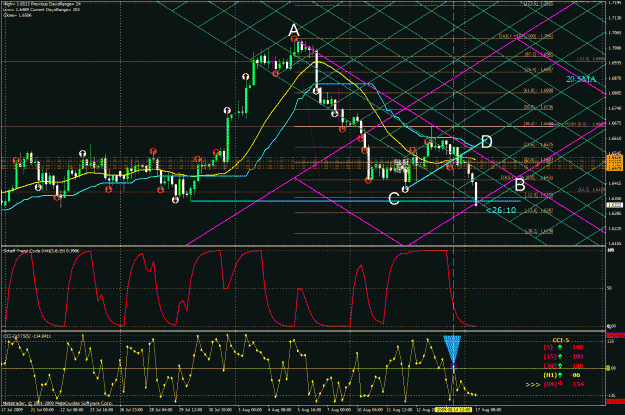Click the red down arrow beside (H4)
625x415 pixels.
tap(560, 384)
